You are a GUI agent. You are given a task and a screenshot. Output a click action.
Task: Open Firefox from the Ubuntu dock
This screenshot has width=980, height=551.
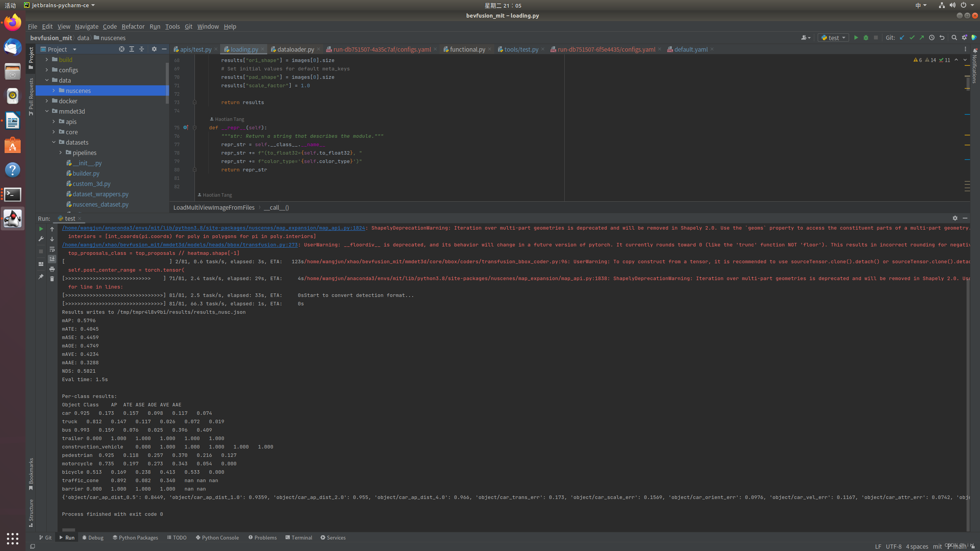point(13,23)
